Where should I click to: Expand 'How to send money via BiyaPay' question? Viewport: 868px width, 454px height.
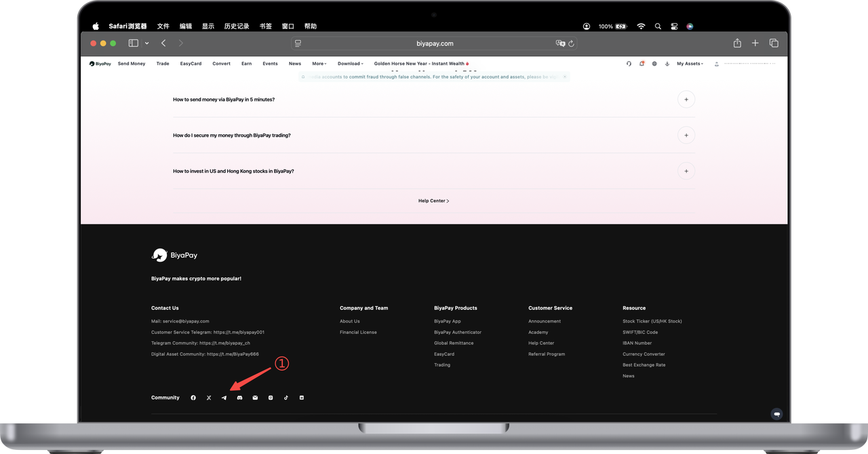coord(686,100)
